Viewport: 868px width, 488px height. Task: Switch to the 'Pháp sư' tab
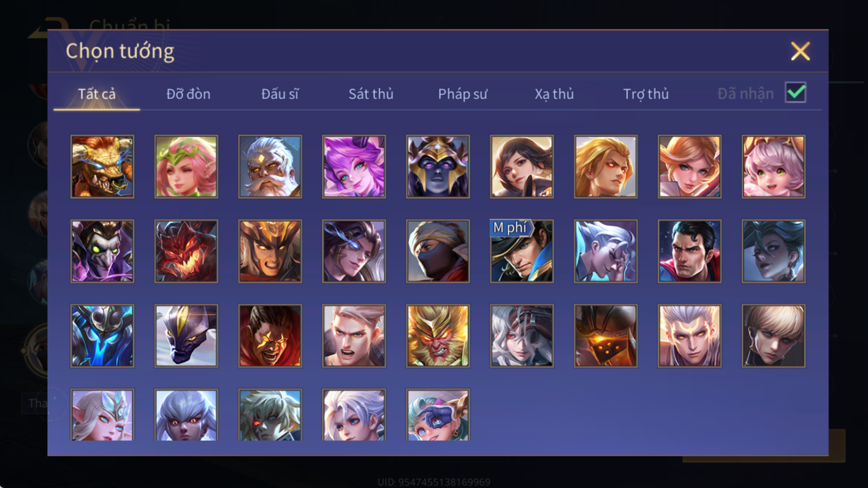click(x=463, y=94)
